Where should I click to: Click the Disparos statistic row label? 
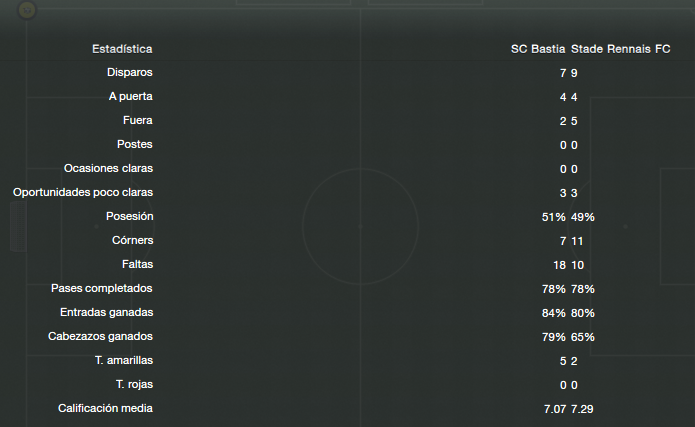[x=129, y=72]
